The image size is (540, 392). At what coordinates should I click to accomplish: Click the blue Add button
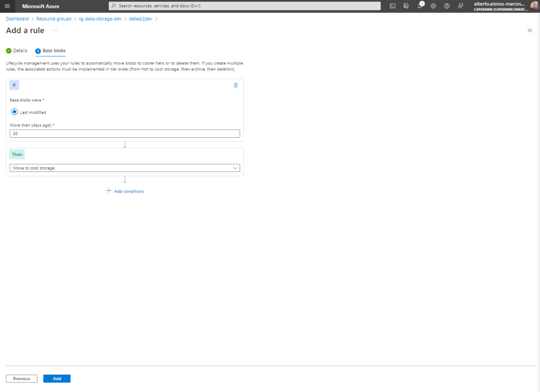pyautogui.click(x=56, y=379)
